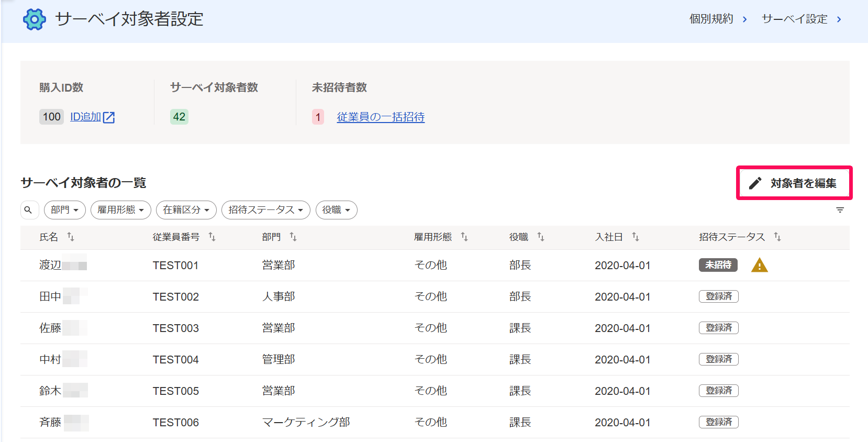The image size is (868, 442).
Task: Click employee number TEST001
Action: click(175, 266)
